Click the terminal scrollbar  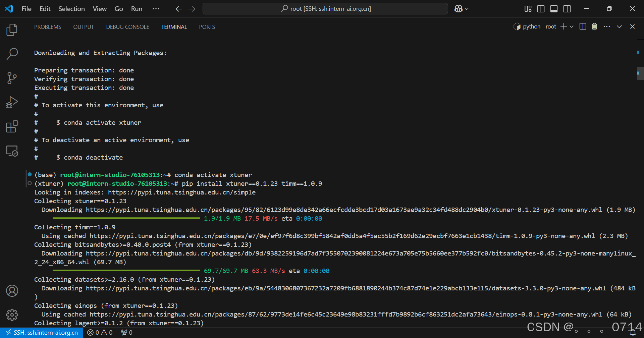[x=640, y=73]
